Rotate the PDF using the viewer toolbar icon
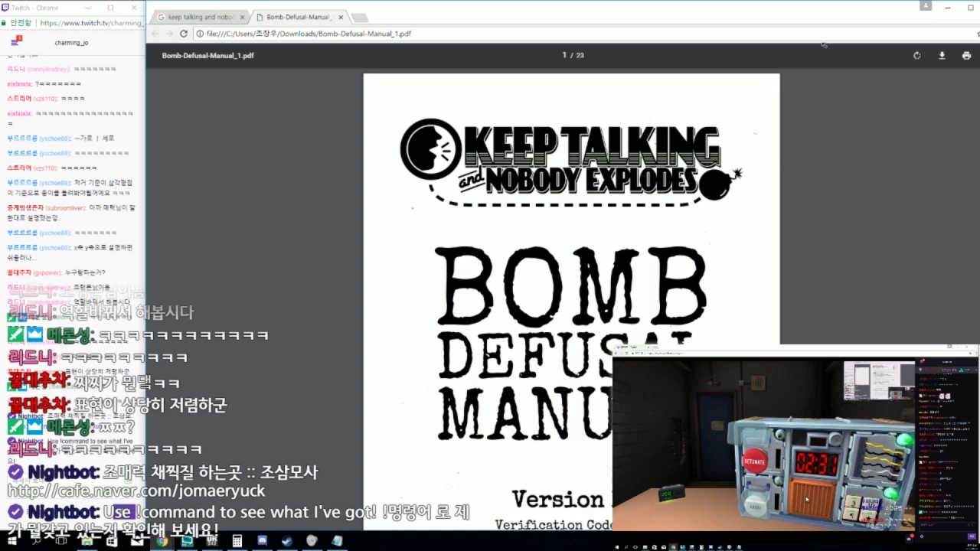 [916, 55]
